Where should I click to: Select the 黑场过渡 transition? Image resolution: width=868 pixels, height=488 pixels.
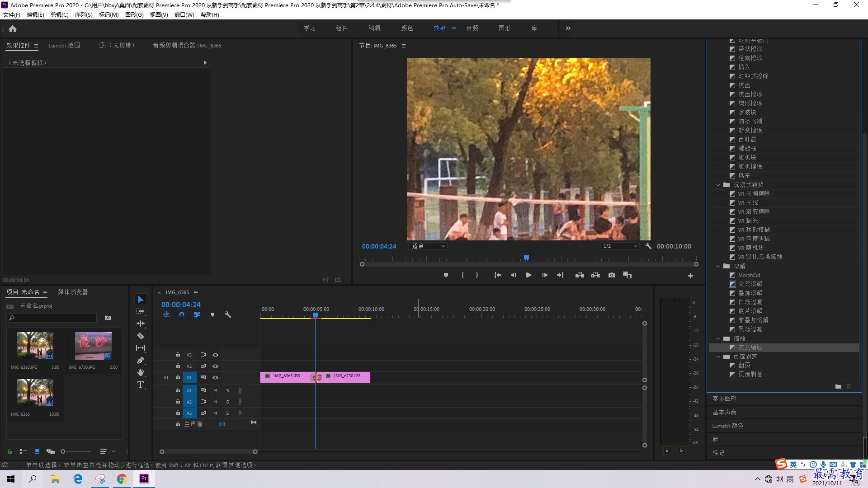(750, 329)
